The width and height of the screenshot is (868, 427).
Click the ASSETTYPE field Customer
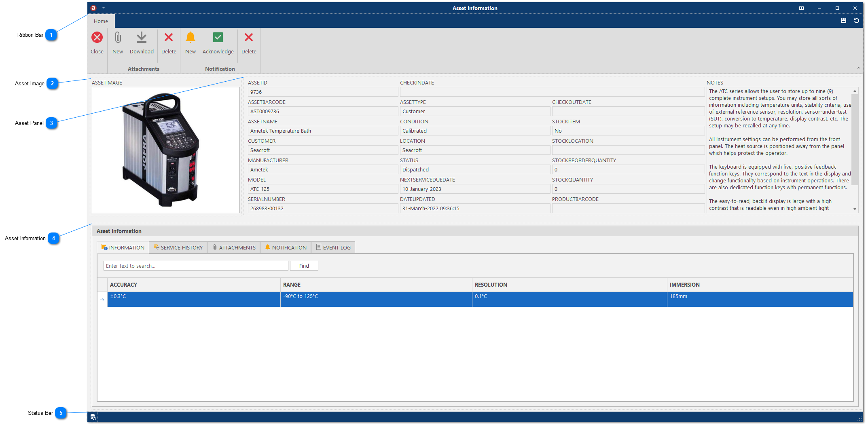click(475, 111)
